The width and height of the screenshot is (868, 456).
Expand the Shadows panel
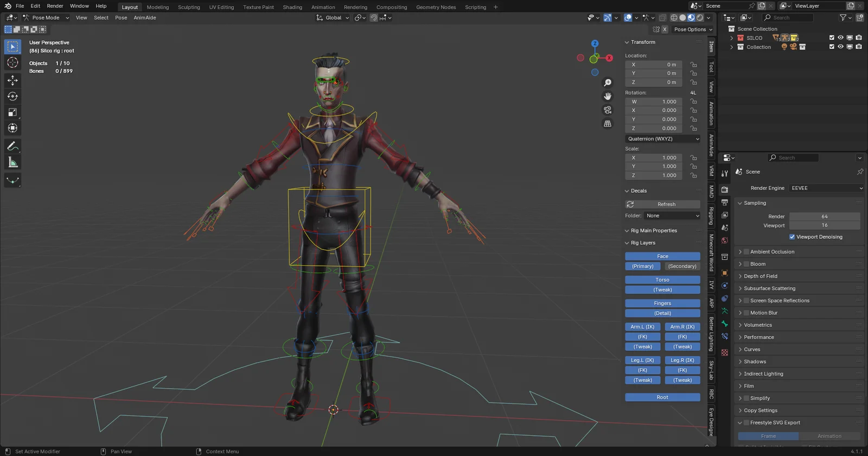[800, 362]
